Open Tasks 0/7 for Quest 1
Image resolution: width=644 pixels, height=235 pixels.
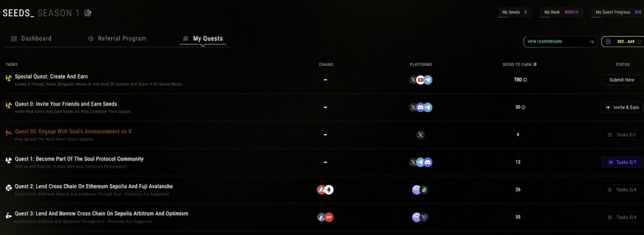[x=622, y=162]
